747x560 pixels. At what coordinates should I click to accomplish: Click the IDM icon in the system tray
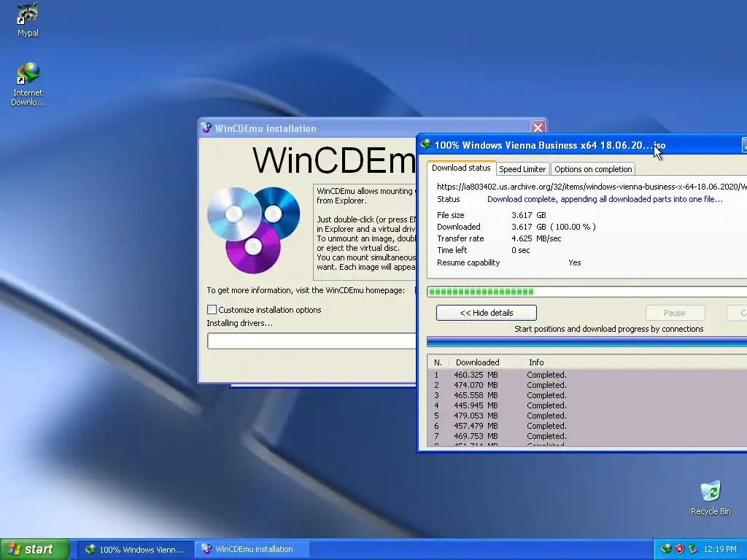pos(666,549)
